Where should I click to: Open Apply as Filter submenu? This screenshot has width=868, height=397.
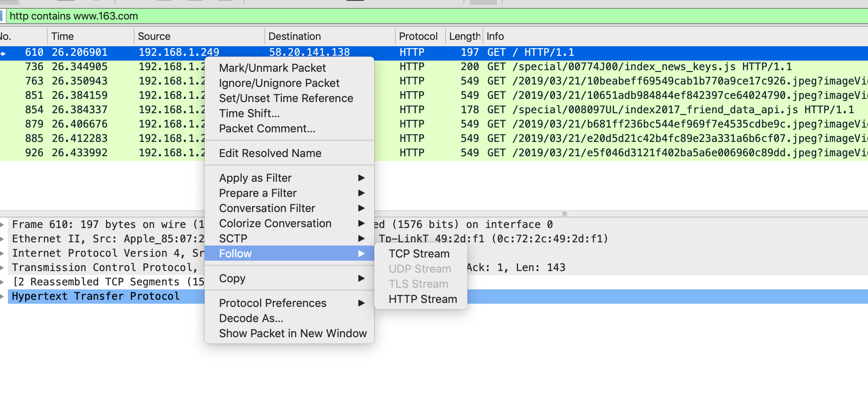point(289,178)
